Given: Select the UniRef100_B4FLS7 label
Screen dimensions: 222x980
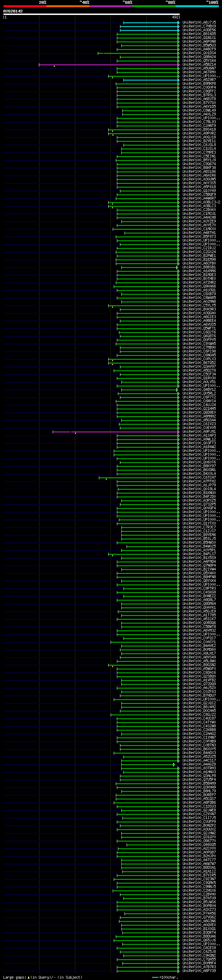Looking at the screenshot, I should point(199,554).
